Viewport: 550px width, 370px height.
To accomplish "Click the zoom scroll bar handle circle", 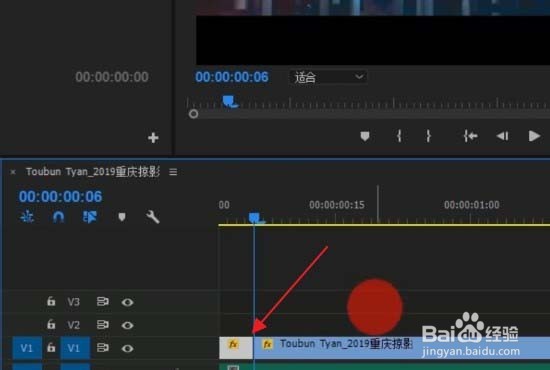I will [x=193, y=114].
